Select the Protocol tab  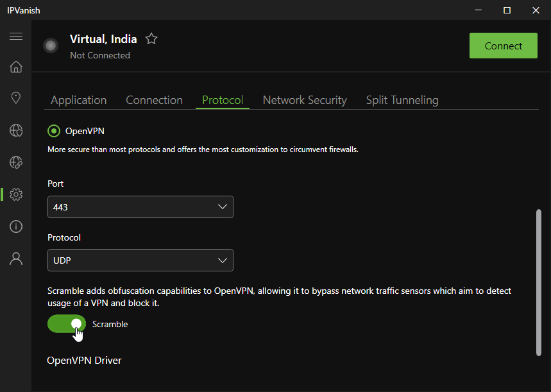(x=223, y=100)
